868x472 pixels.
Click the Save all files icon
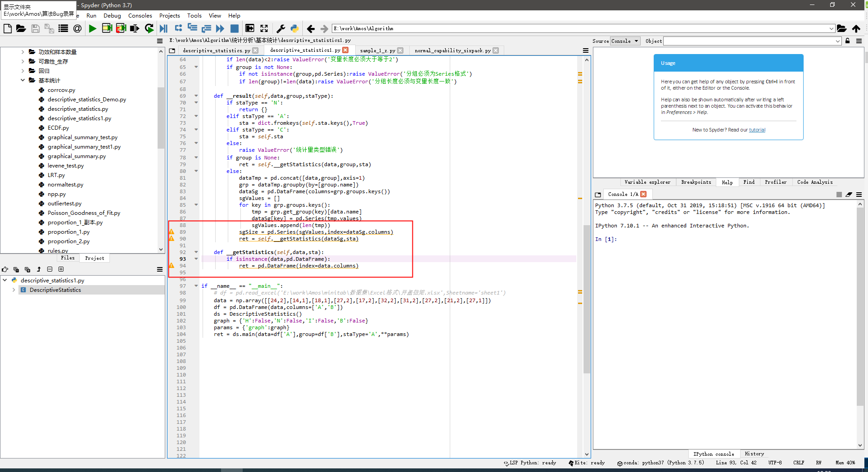click(x=49, y=28)
